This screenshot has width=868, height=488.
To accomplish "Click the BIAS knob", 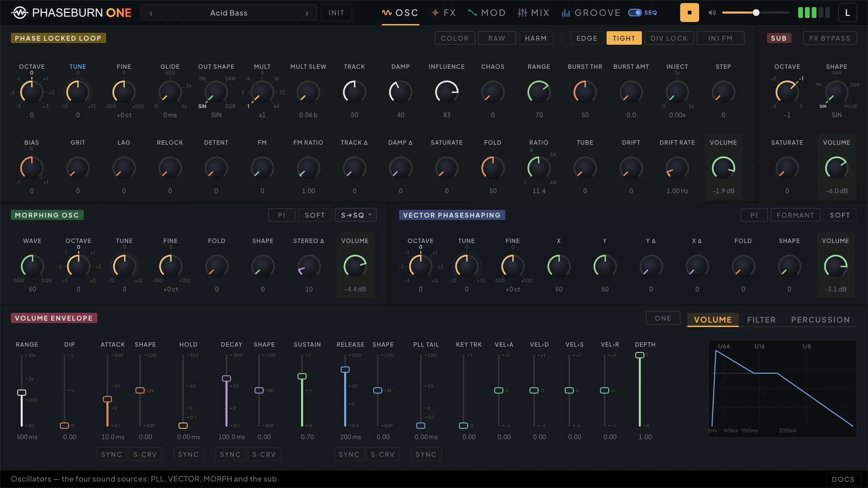I will 32,168.
